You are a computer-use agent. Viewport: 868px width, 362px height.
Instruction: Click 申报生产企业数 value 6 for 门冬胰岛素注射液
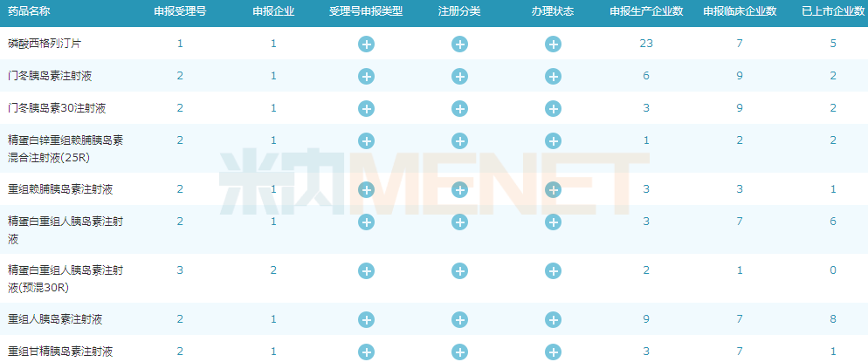coord(646,76)
